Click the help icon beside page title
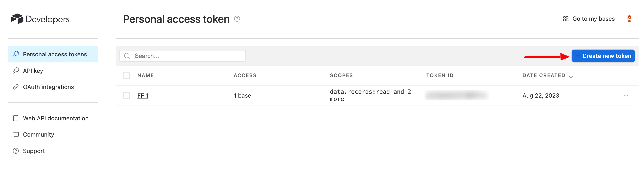This screenshot has height=174, width=644. coord(237,19)
